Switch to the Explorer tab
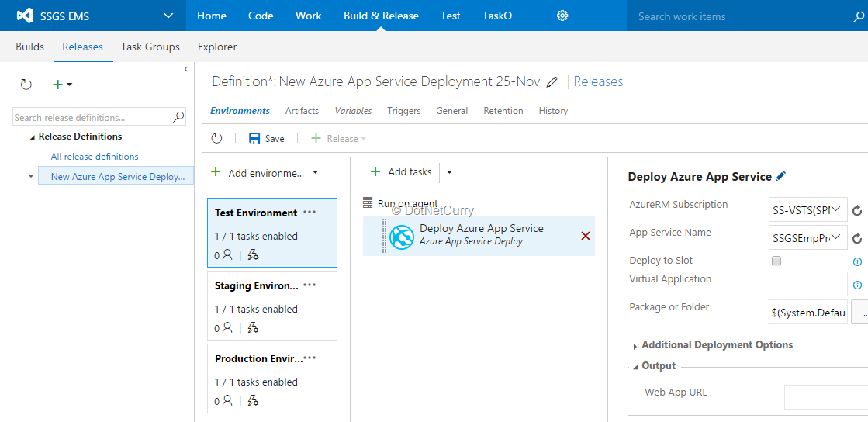 217,47
